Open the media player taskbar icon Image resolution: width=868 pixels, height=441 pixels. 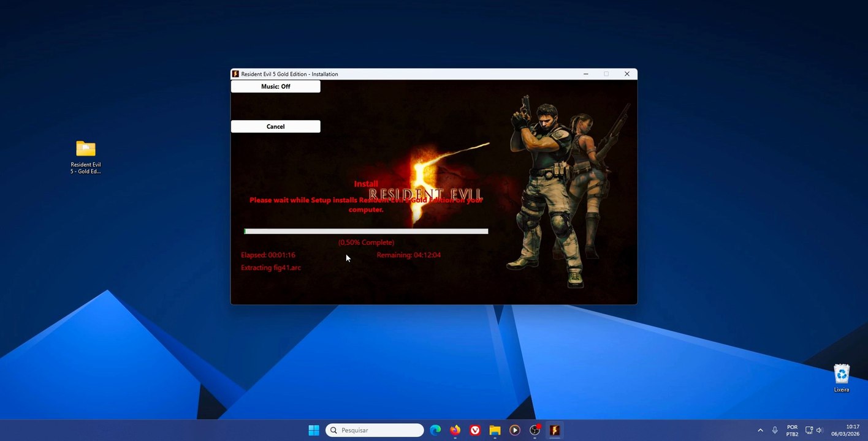point(514,430)
